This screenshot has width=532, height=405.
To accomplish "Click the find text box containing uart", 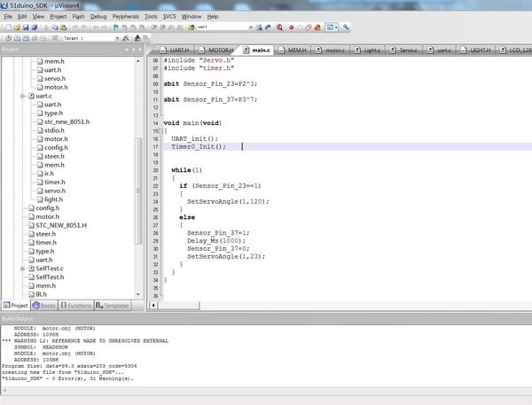I will click(223, 27).
